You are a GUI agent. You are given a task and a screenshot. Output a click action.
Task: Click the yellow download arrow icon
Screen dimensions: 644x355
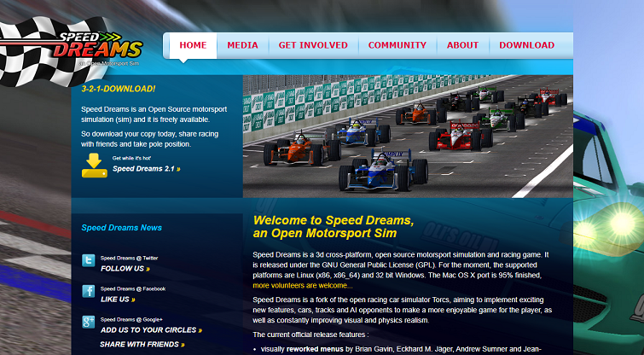[x=94, y=166]
